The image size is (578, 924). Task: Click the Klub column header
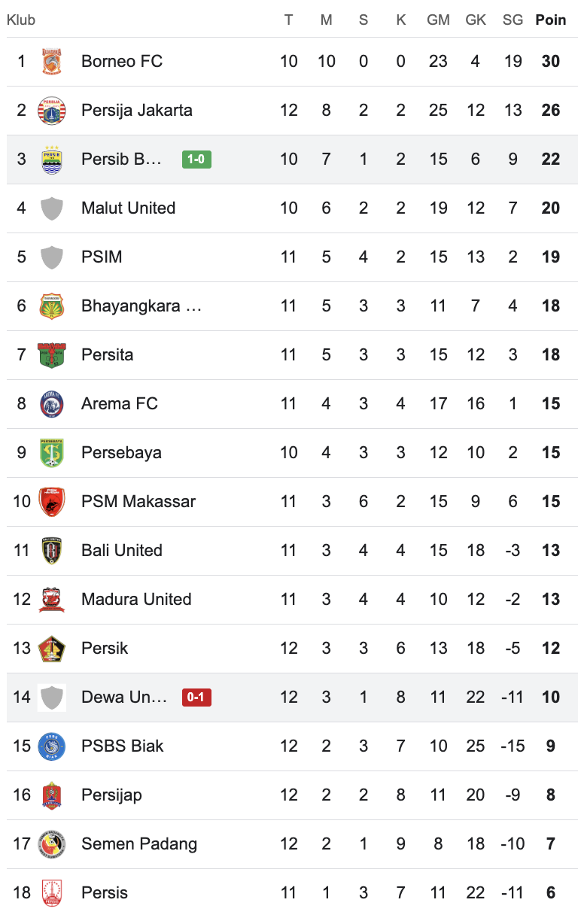point(21,20)
